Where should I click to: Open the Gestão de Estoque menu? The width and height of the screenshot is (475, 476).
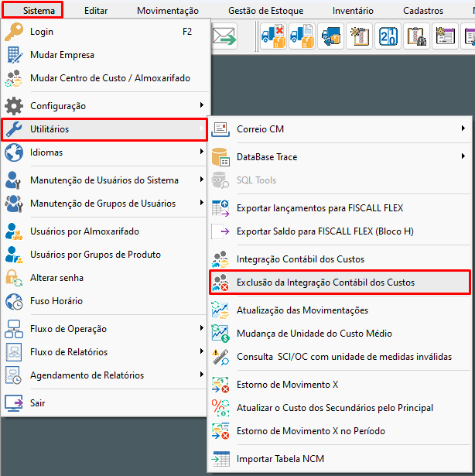[x=266, y=11]
